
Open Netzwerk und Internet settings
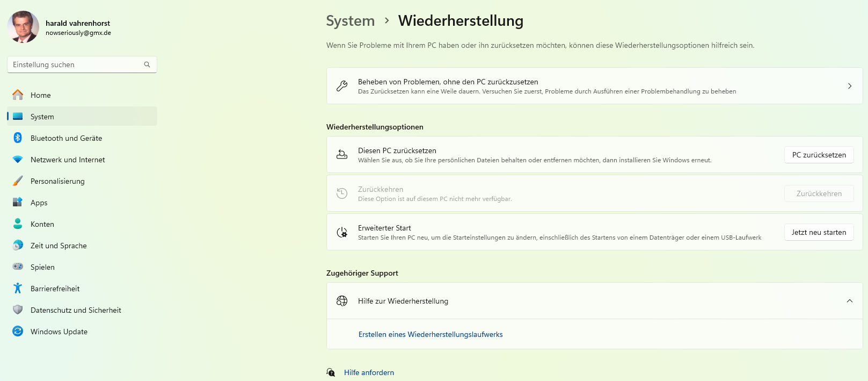(82, 160)
